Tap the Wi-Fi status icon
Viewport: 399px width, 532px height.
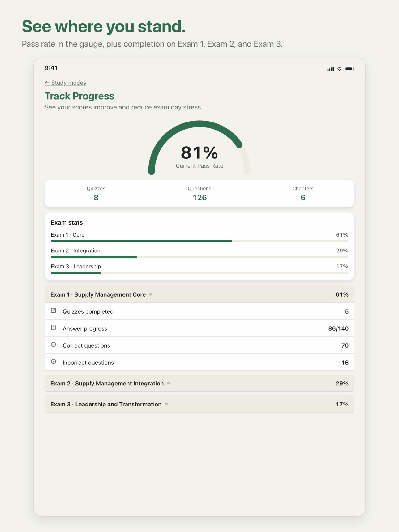339,69
